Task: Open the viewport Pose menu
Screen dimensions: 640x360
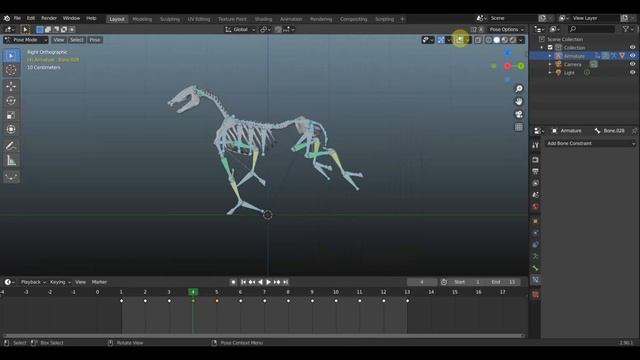Action: 95,40
